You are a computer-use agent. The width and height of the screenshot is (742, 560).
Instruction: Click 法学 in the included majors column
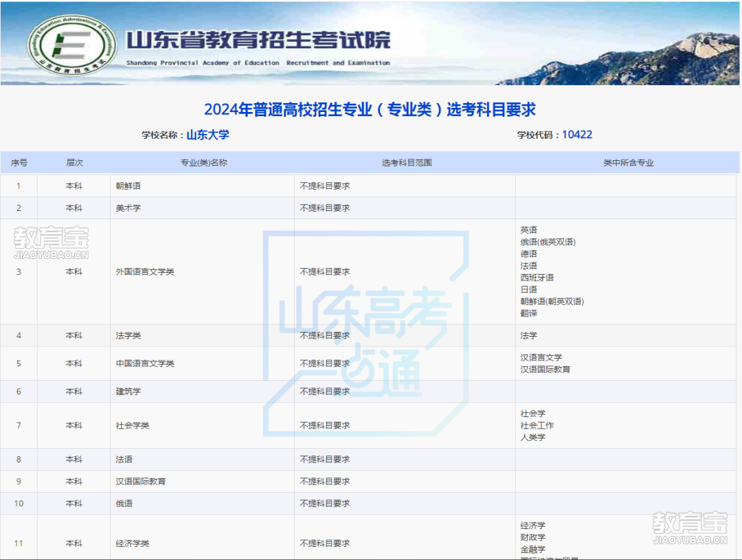point(528,335)
